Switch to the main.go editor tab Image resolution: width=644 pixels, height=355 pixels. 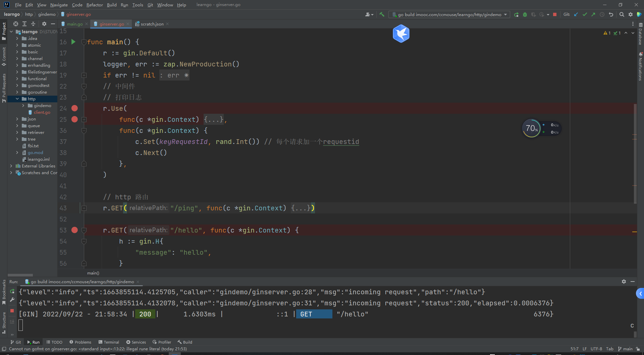point(74,24)
